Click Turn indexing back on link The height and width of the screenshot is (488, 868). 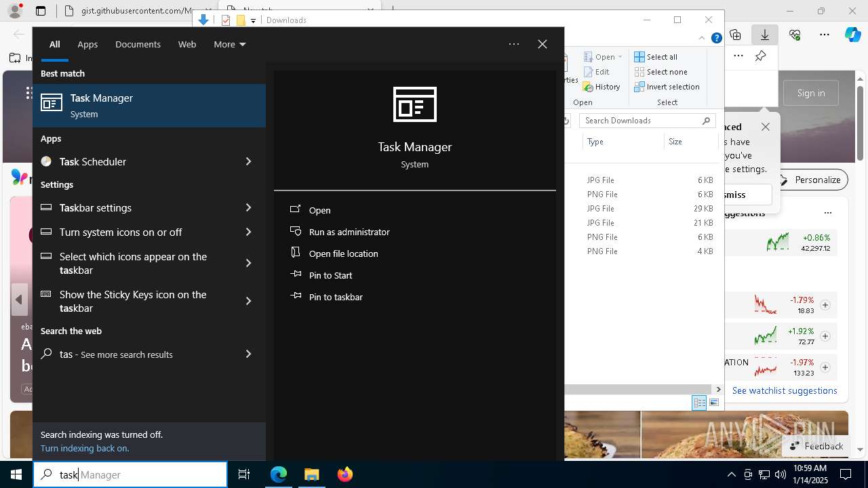pyautogui.click(x=85, y=448)
